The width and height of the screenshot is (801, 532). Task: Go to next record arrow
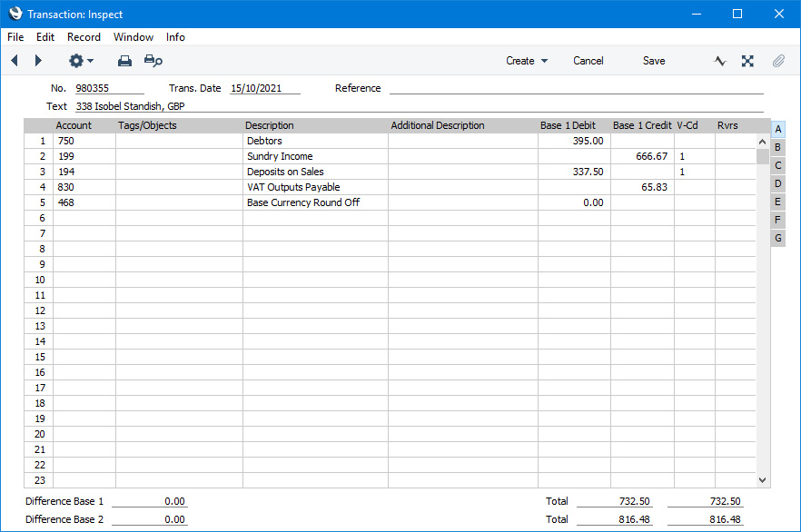click(x=38, y=61)
